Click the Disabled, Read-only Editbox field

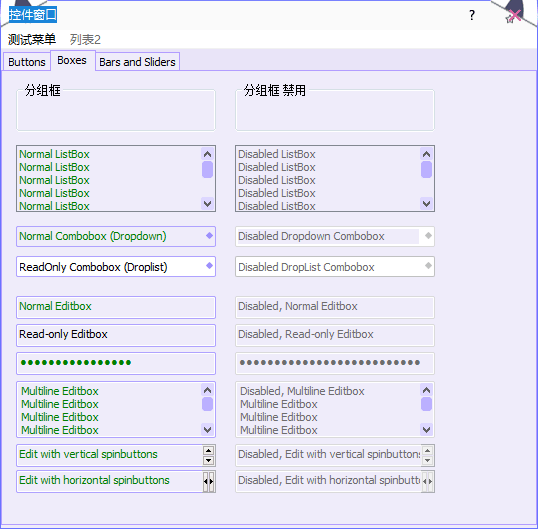[335, 335]
